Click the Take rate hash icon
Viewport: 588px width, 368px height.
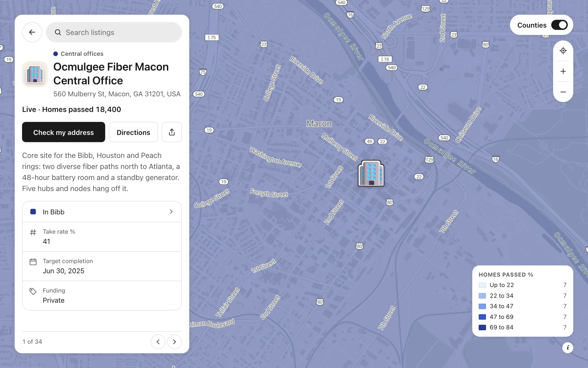coord(33,232)
